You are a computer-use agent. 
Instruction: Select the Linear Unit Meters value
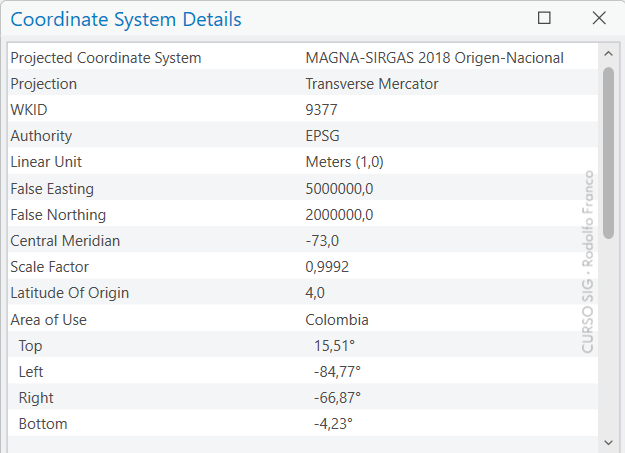[x=344, y=162]
